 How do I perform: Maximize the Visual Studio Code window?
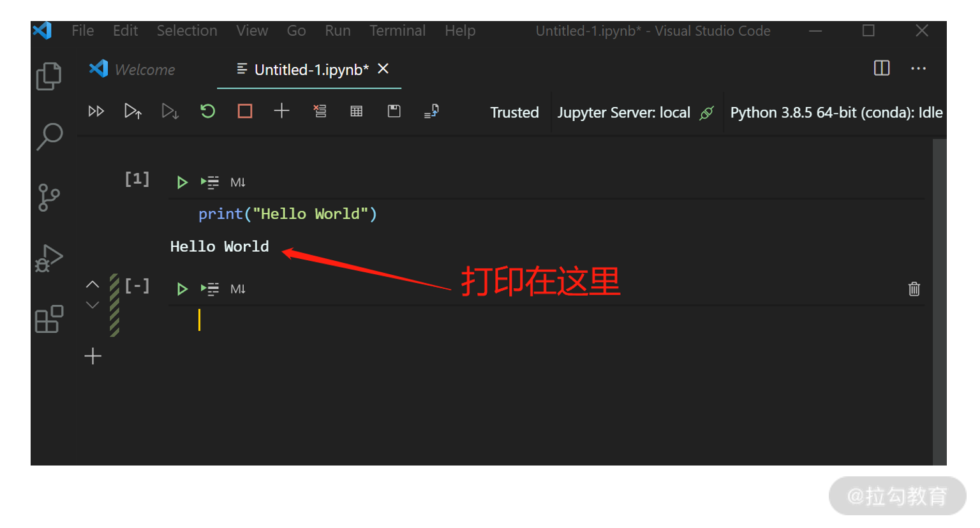[x=868, y=31]
